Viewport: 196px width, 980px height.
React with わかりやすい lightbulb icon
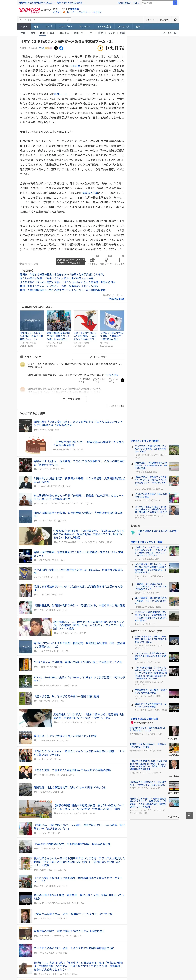[x=106, y=260]
